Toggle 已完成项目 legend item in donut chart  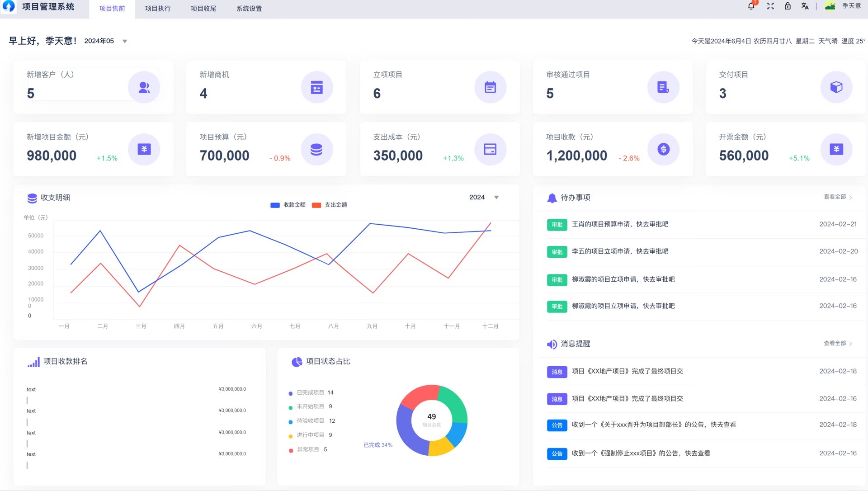[x=310, y=393]
